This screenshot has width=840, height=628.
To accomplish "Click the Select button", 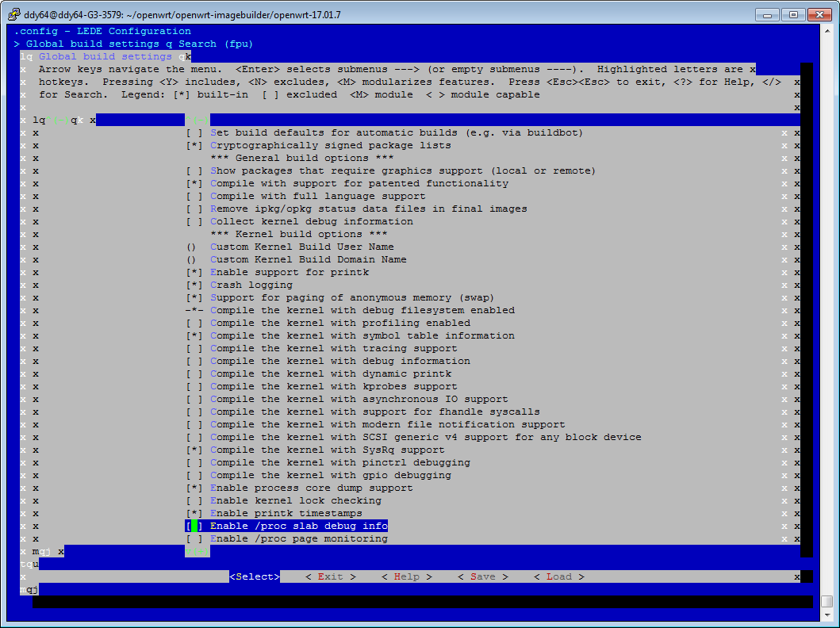I will (254, 576).
